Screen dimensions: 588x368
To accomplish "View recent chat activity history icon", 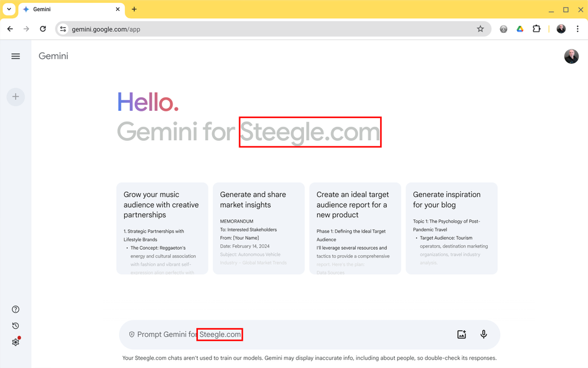I will (x=15, y=326).
